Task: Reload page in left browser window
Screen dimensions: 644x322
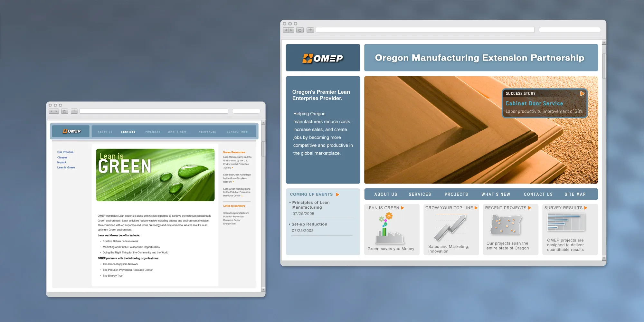Action: point(65,111)
